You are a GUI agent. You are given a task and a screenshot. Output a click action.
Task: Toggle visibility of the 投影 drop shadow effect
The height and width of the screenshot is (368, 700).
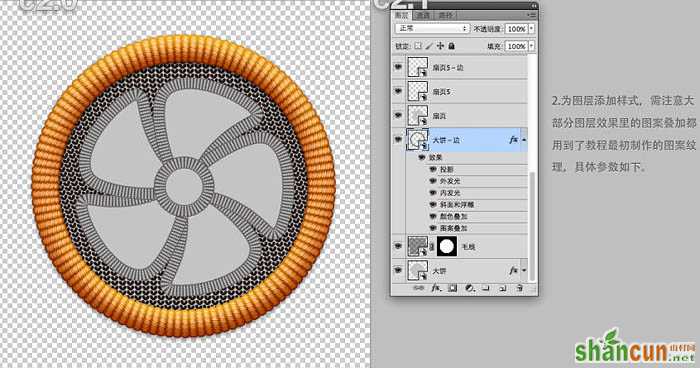[432, 170]
